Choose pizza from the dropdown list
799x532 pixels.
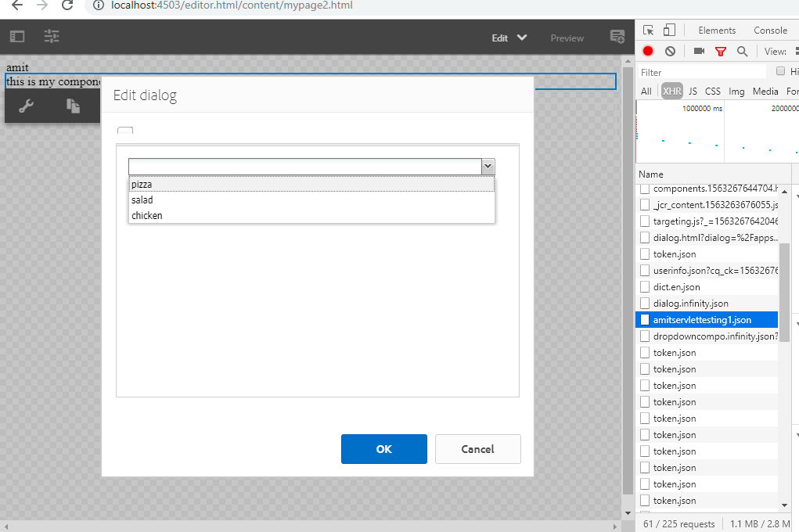pos(311,185)
